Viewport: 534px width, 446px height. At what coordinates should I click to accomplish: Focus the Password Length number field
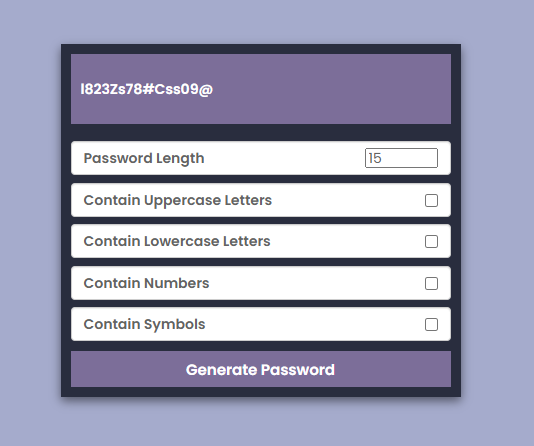[401, 158]
